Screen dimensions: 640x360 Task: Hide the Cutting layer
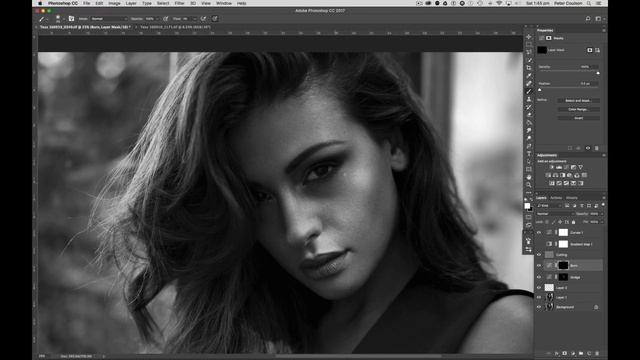coord(539,255)
